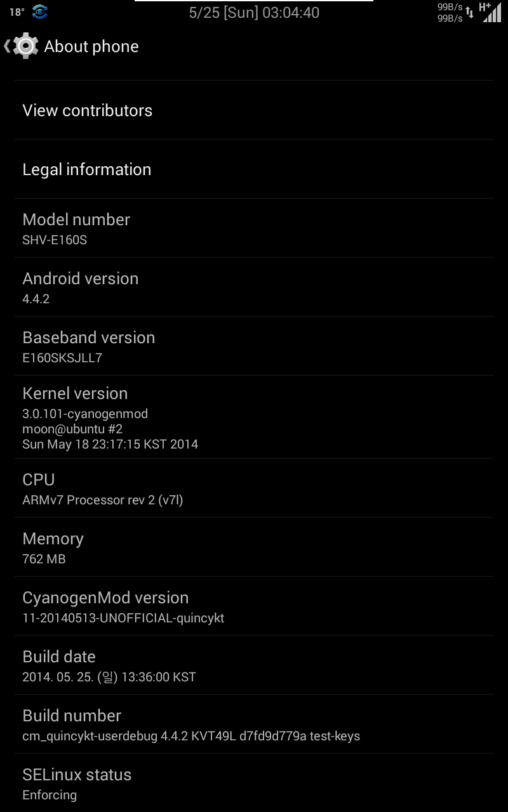Image resolution: width=508 pixels, height=812 pixels.
Task: Tap the About phone title
Action: 91,46
